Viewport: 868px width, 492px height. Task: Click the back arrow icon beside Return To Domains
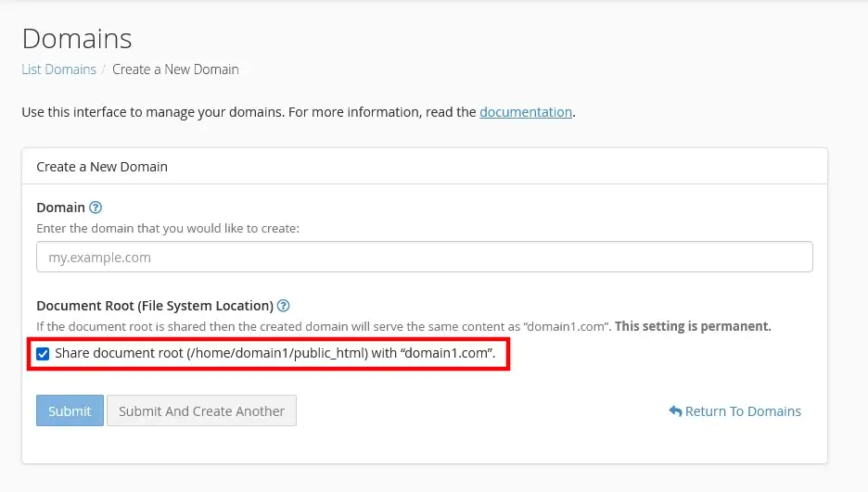tap(675, 411)
